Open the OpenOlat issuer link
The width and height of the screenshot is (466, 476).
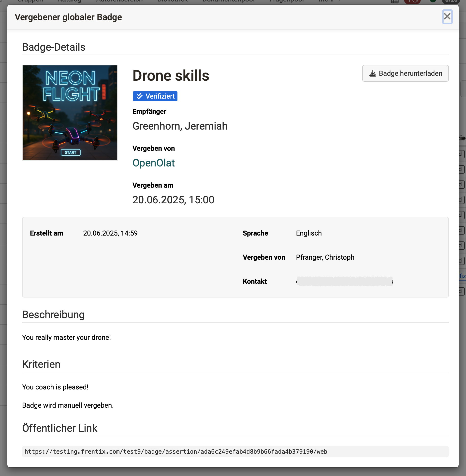tap(154, 163)
